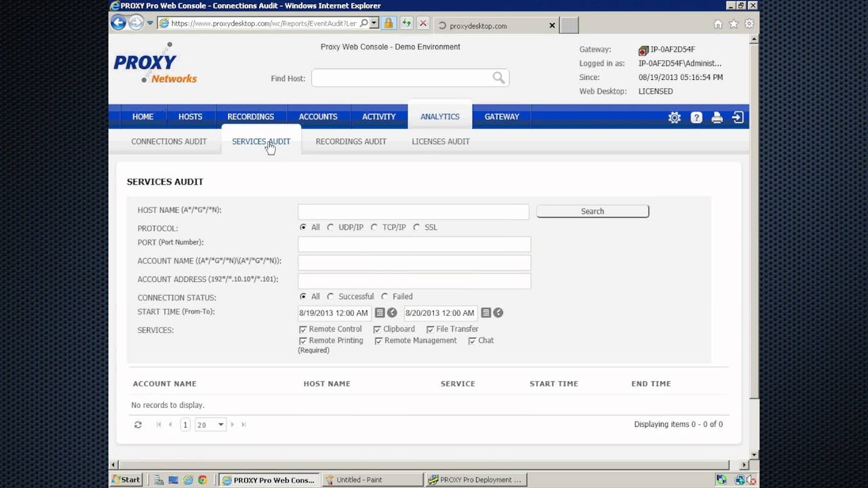Open calendar picker for 8/20/2013 To date
This screenshot has width=868, height=488.
(486, 312)
